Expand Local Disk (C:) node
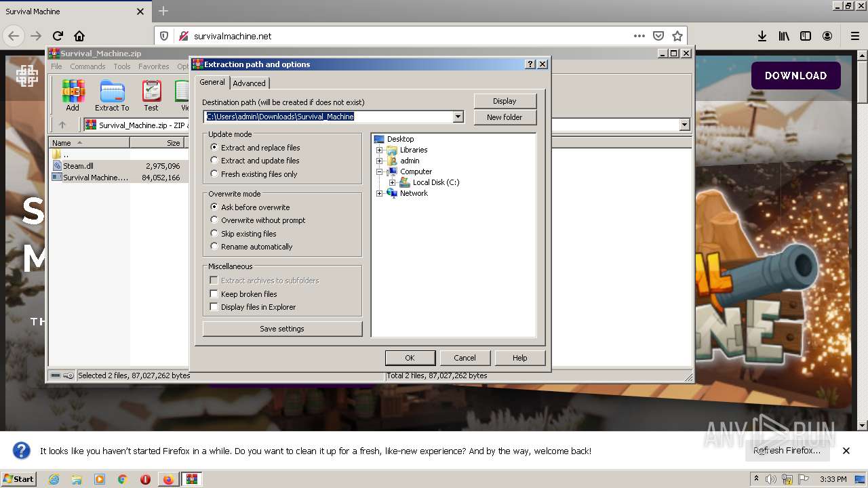This screenshot has width=868, height=488. pyautogui.click(x=392, y=182)
